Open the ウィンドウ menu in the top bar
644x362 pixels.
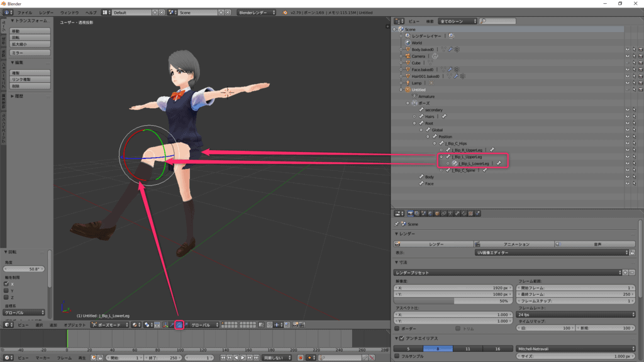(69, 13)
